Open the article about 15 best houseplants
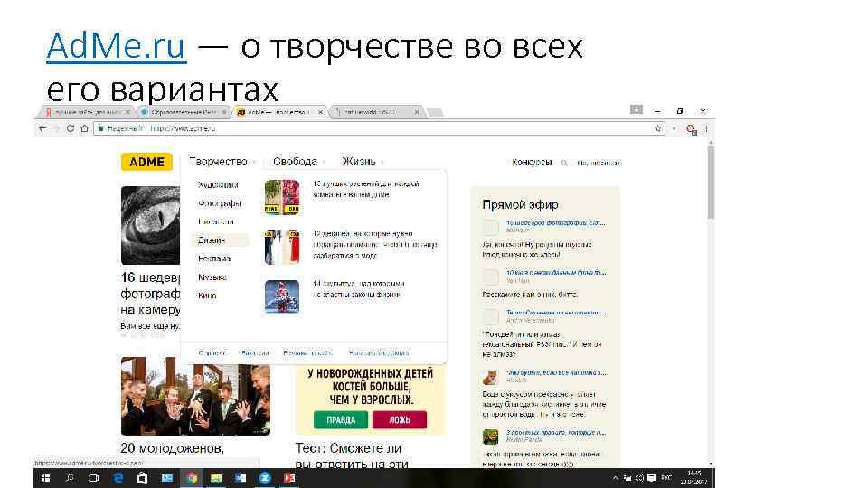 tap(366, 189)
